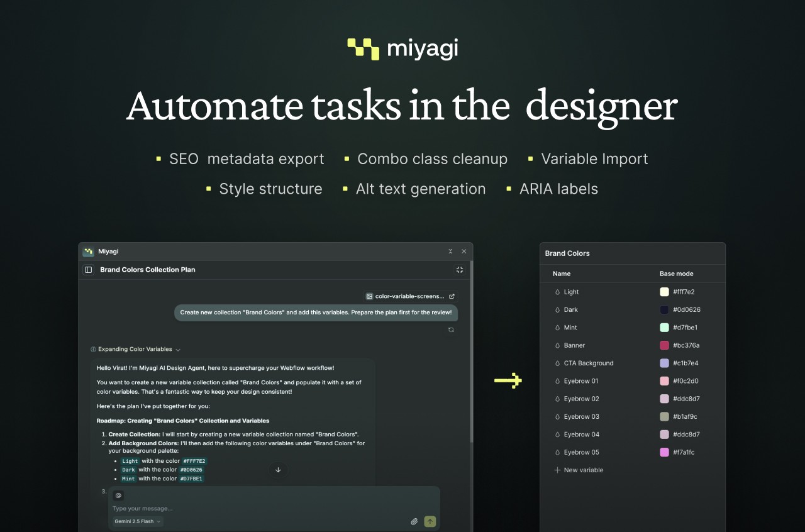The image size is (805, 532).
Task: Open the Gemini 2.5 Flash model dropdown
Action: point(138,521)
